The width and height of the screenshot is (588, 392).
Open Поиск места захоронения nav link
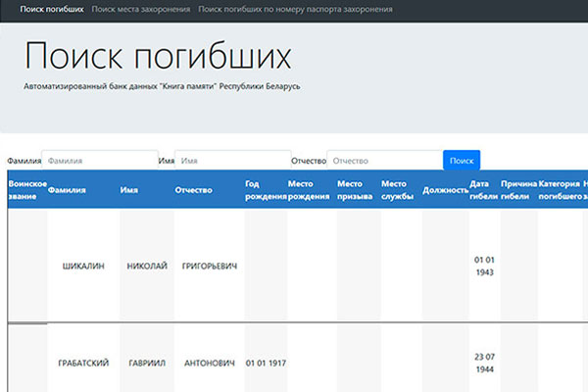tap(141, 9)
